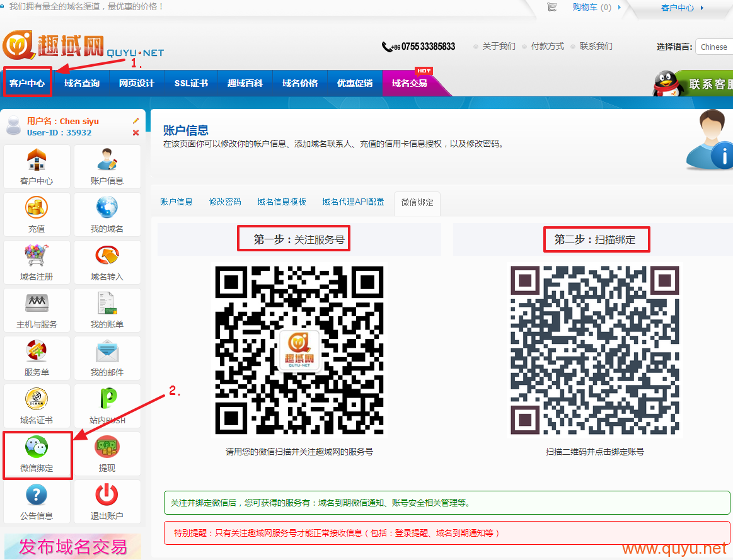Click the 购物车 (0) link
The image size is (733, 560).
pos(592,7)
